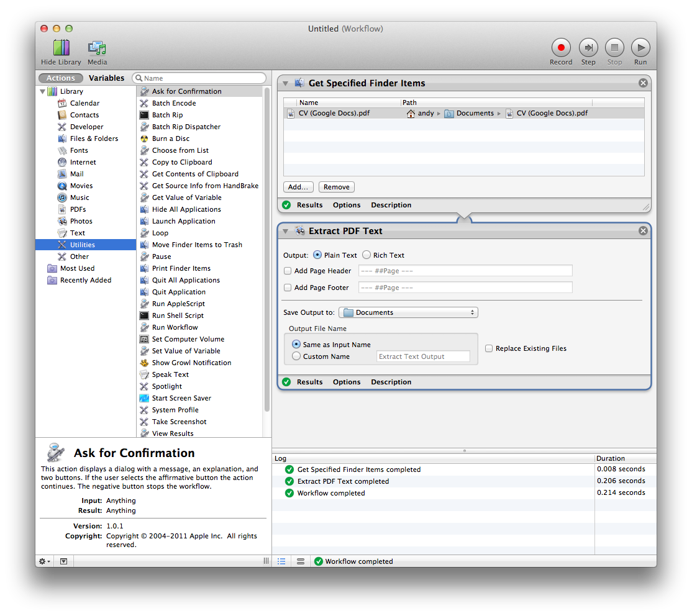Select Music category in Library

pos(80,197)
